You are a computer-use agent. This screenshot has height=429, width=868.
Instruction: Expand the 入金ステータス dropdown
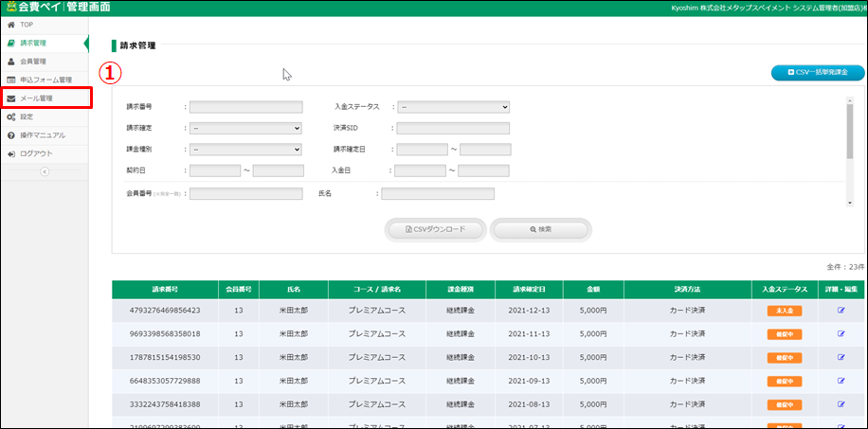pyautogui.click(x=453, y=107)
